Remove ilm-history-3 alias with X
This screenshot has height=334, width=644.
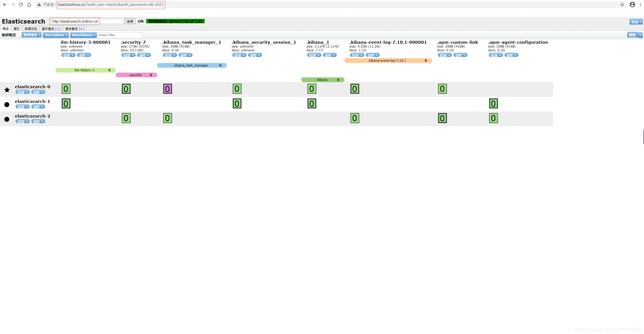point(109,70)
